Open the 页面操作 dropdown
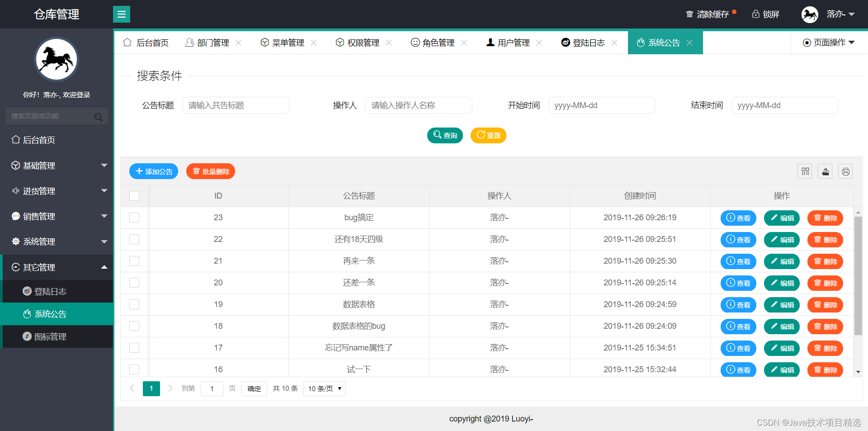 [829, 43]
